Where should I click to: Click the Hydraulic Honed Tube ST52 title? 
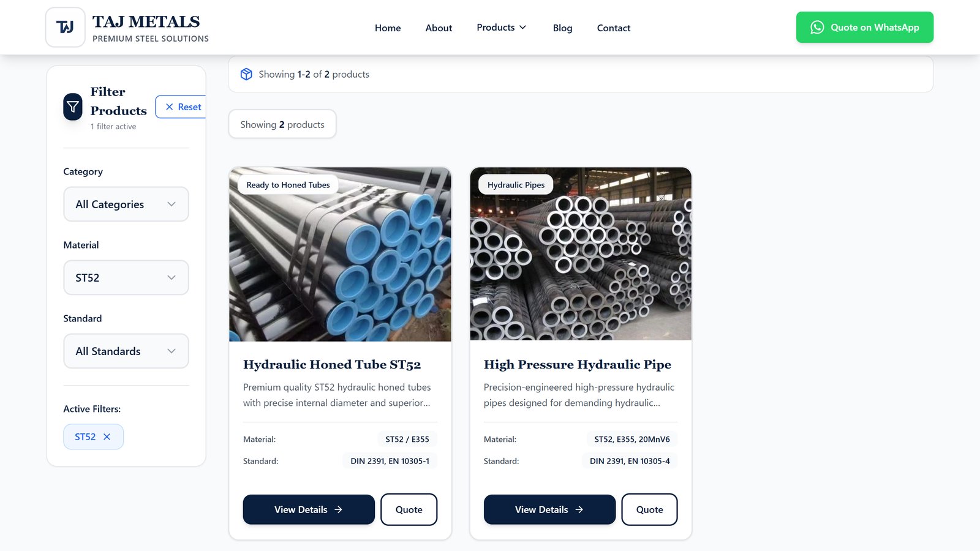click(x=332, y=364)
